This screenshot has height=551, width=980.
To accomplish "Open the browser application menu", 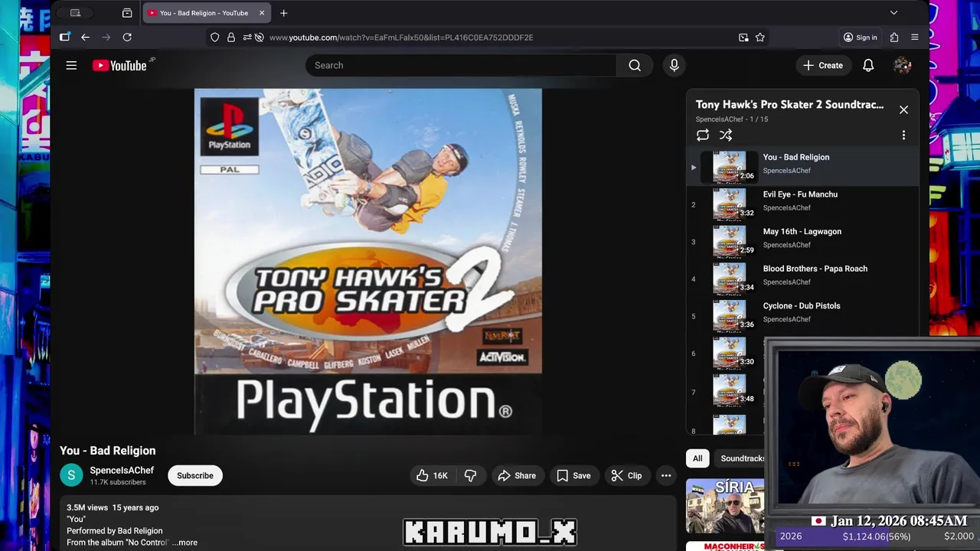I will click(915, 37).
